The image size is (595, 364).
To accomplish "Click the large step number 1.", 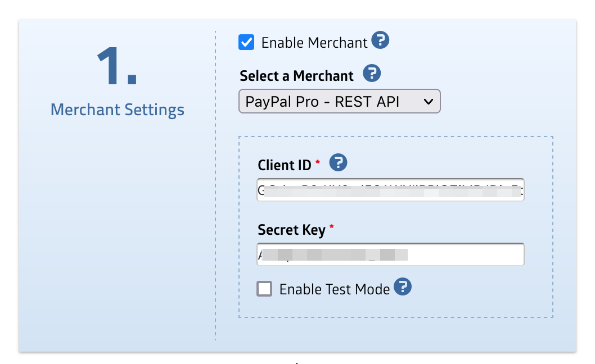I will (116, 66).
